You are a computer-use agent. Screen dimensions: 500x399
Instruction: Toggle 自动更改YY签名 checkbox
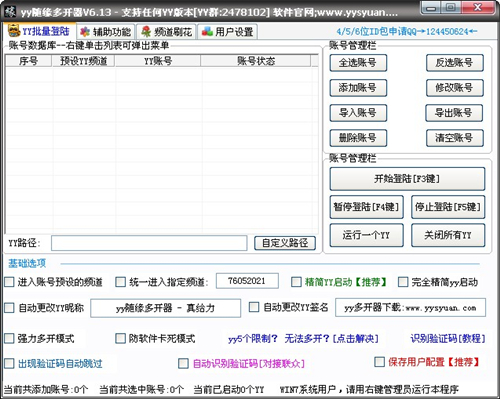tap(254, 307)
